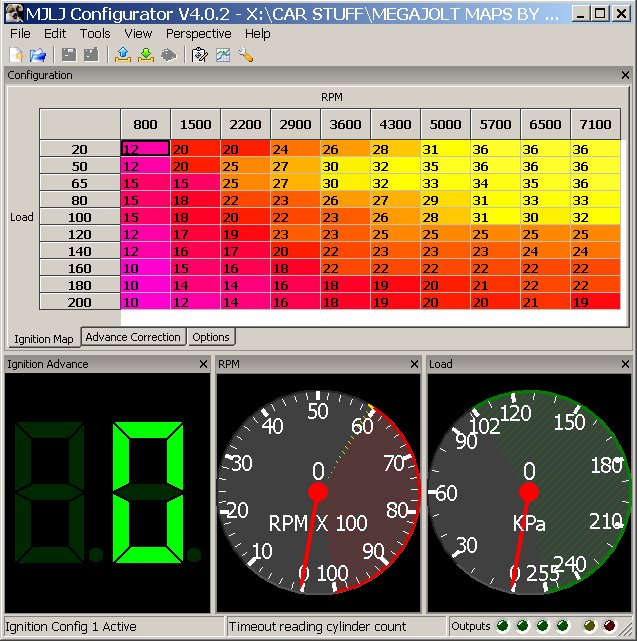Click cell 12 at load 200, 1500 RPM
637x641 pixels.
coord(195,302)
